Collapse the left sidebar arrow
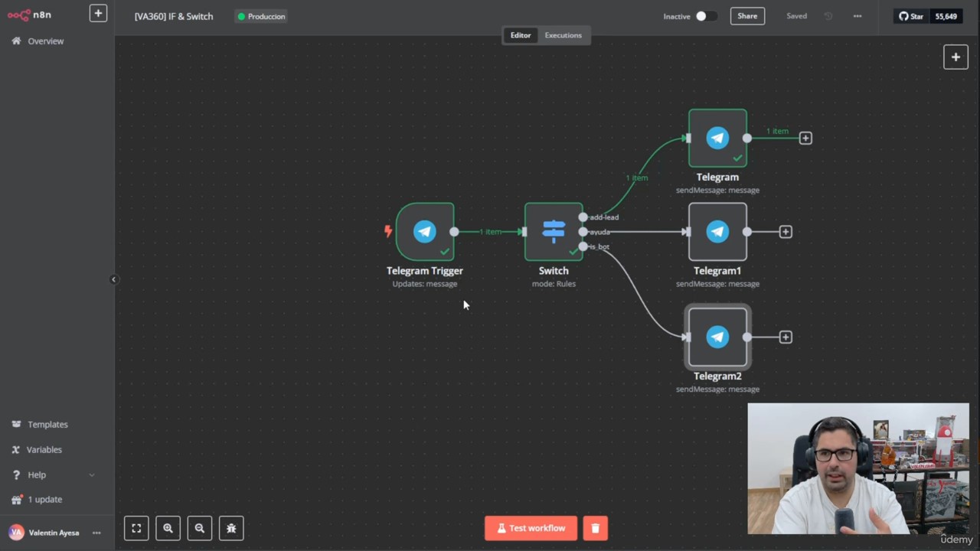Image resolution: width=980 pixels, height=551 pixels. (113, 279)
